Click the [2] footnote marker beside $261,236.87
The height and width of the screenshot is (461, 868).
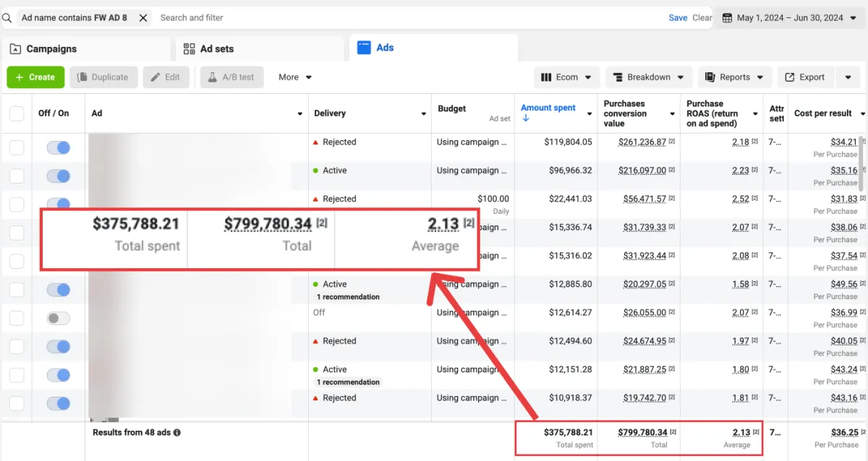(x=672, y=142)
